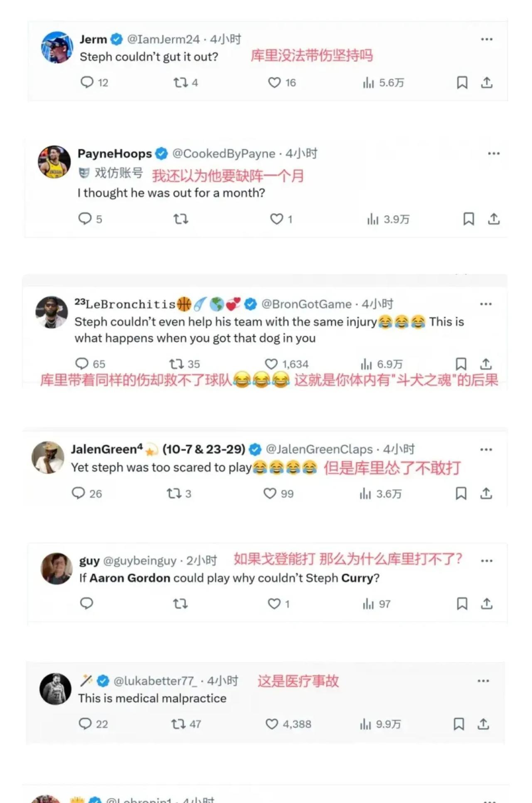This screenshot has height=803, width=532.
Task: Retweet LeBronchitis post showing 35 reposts
Action: pyautogui.click(x=185, y=364)
